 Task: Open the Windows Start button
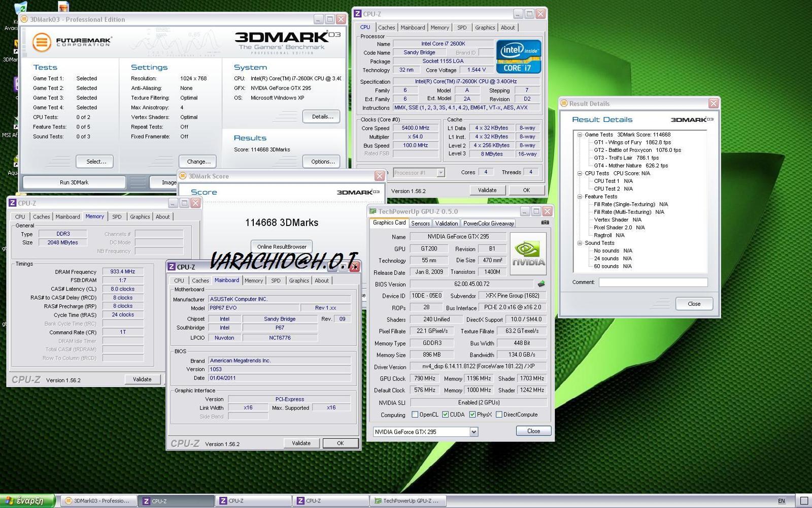28,501
